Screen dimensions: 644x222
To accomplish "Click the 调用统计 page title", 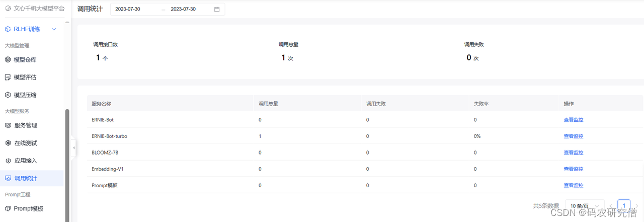I will pos(90,9).
